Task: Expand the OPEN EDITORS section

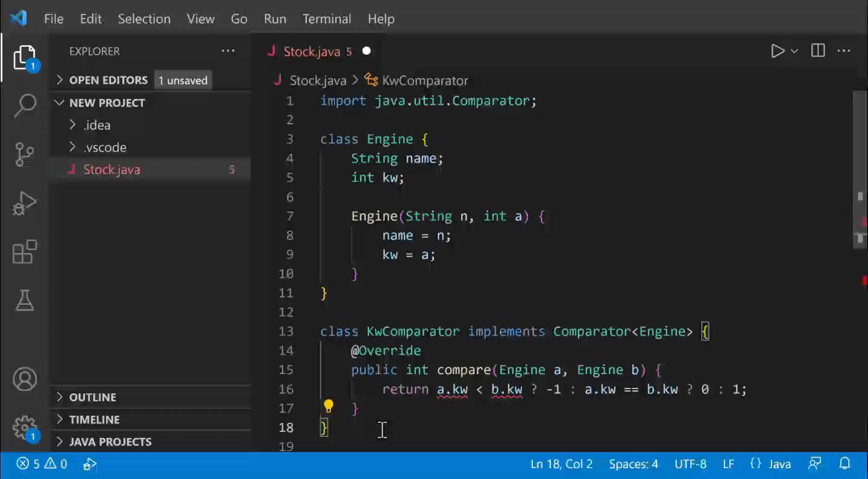Action: 108,80
